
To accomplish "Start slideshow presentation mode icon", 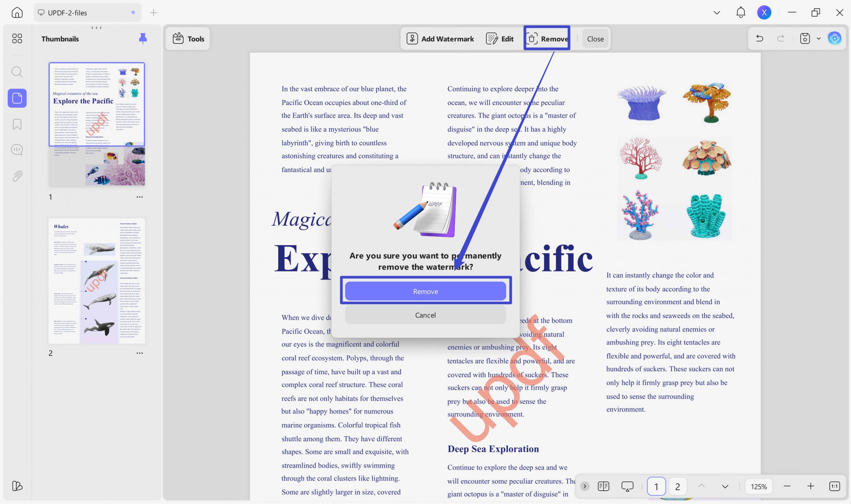I will (627, 486).
